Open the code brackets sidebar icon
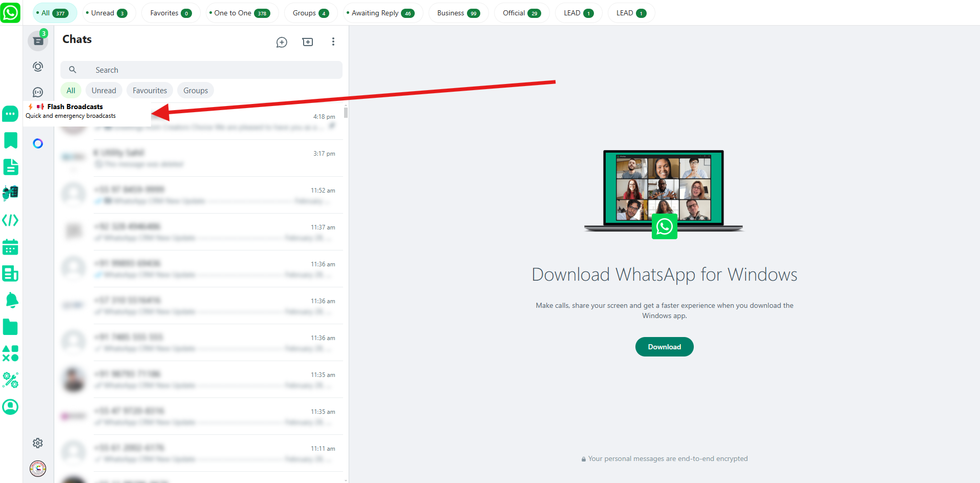 tap(10, 220)
